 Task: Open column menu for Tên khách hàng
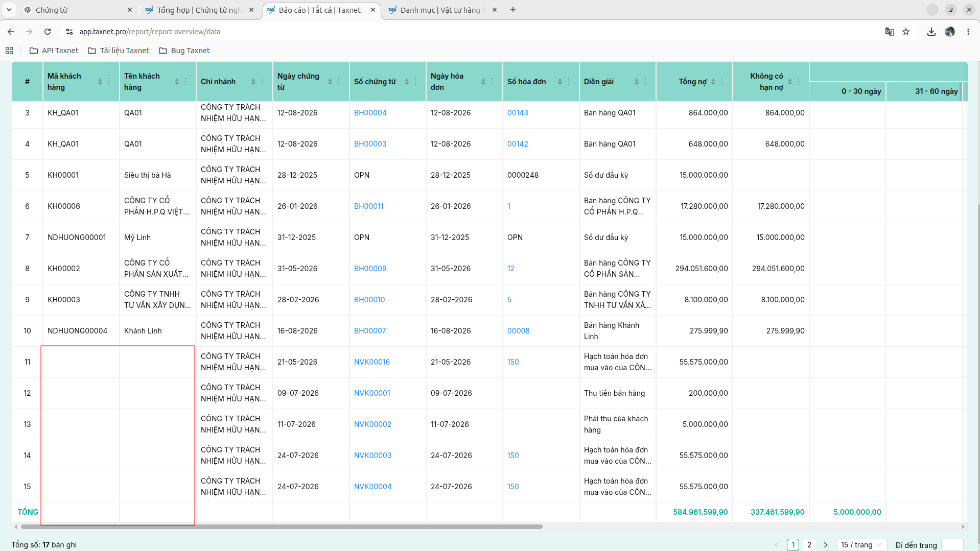click(185, 82)
